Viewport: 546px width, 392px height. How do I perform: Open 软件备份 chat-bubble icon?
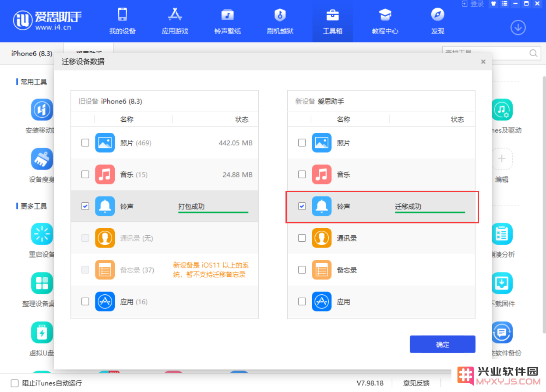[502, 332]
